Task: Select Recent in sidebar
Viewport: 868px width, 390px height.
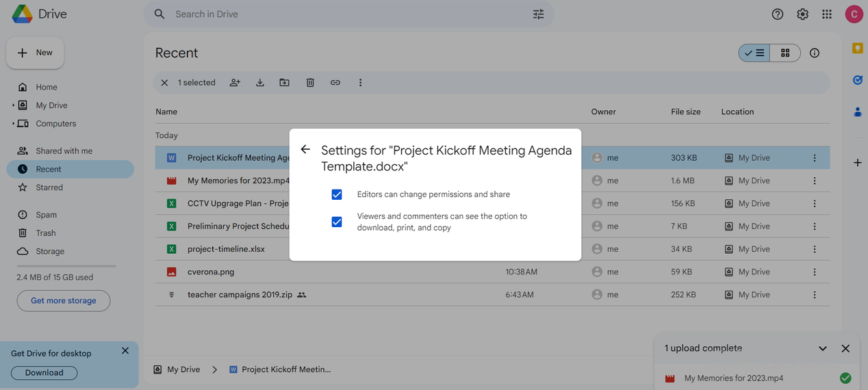Action: point(71,169)
